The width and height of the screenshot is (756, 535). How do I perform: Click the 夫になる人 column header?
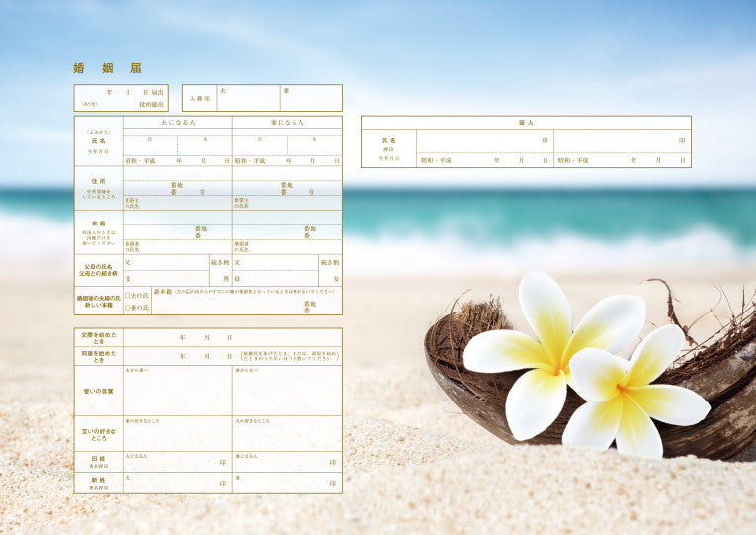pos(178,122)
